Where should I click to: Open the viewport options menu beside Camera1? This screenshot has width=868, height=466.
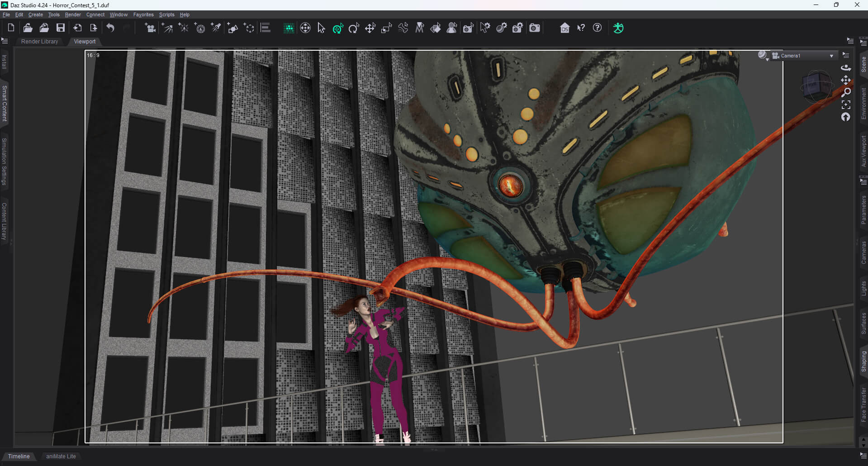[846, 55]
